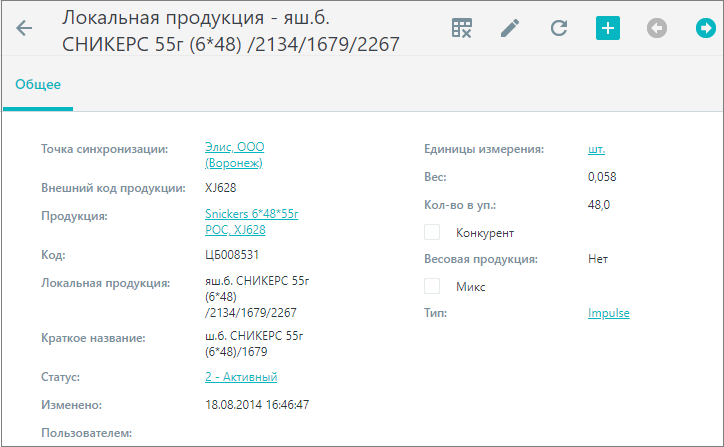Click the modified date 18.08.2014 value

(x=257, y=405)
